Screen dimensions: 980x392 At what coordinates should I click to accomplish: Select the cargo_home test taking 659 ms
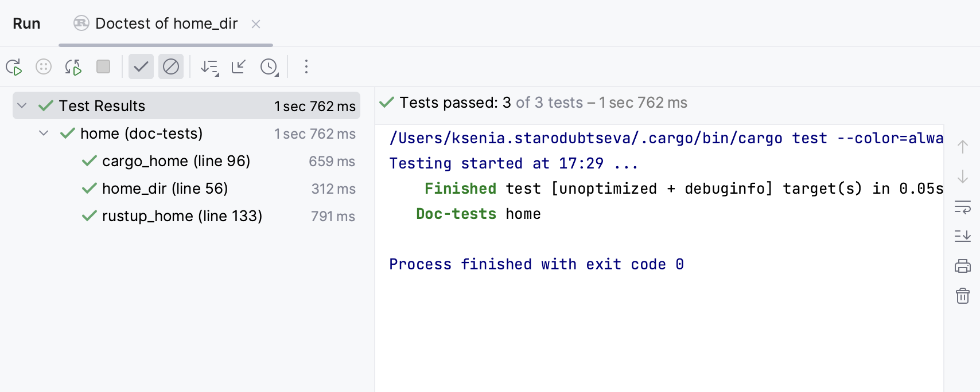tap(176, 161)
